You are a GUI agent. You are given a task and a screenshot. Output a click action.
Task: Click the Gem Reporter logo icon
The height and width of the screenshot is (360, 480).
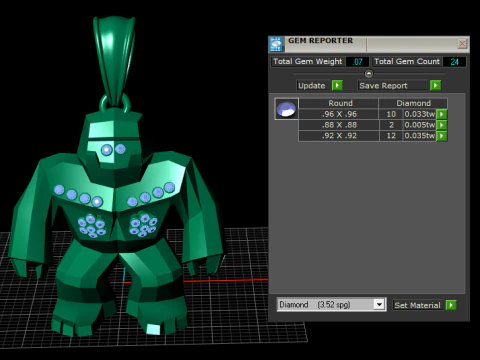coord(276,44)
